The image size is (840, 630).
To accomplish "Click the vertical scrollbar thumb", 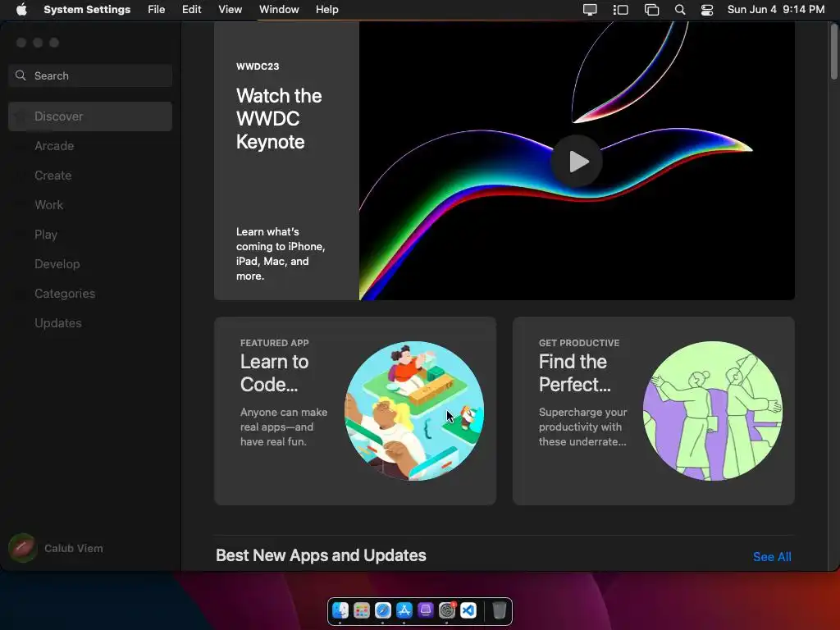I will 834,52.
